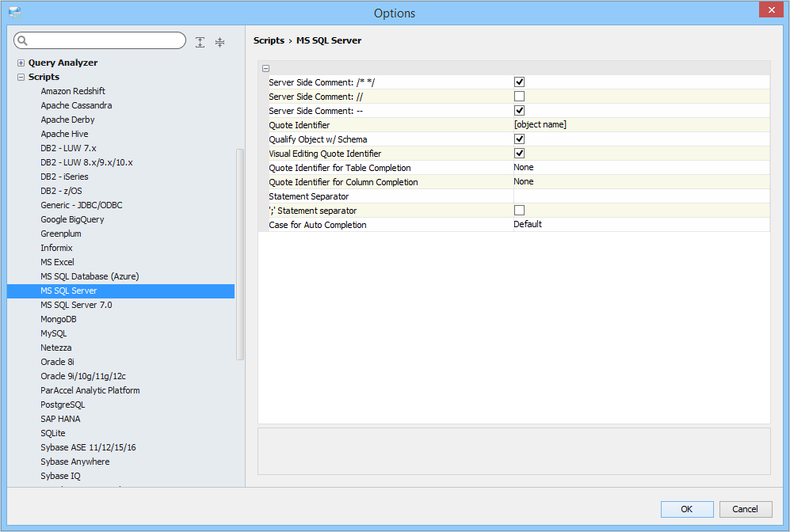Image resolution: width=790 pixels, height=532 pixels.
Task: Select Generic - JDBC/ODBC entry
Action: pos(82,205)
